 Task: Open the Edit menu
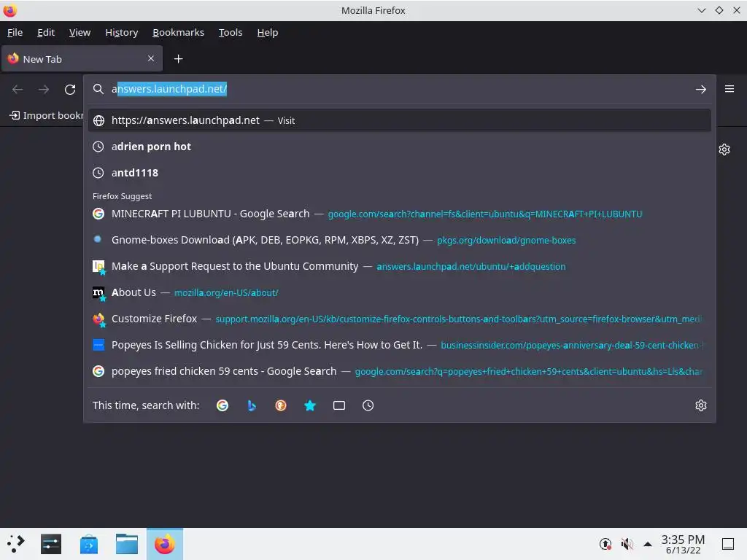click(x=46, y=32)
